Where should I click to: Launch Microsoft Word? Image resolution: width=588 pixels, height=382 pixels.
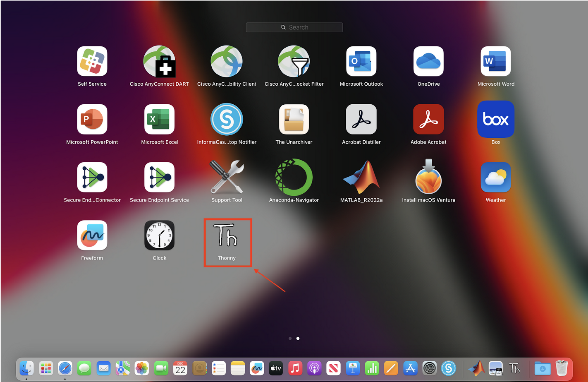pos(496,61)
